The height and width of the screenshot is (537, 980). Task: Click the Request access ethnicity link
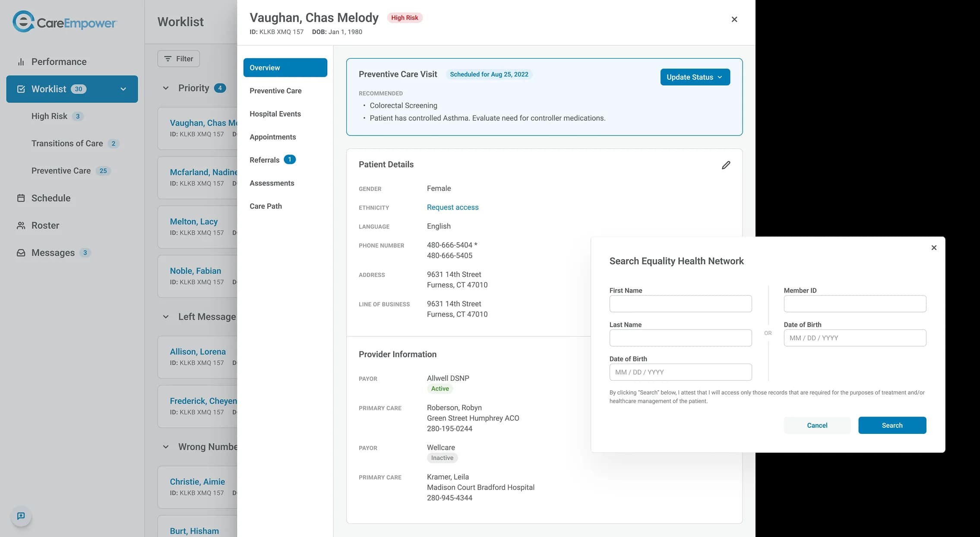pyautogui.click(x=452, y=207)
